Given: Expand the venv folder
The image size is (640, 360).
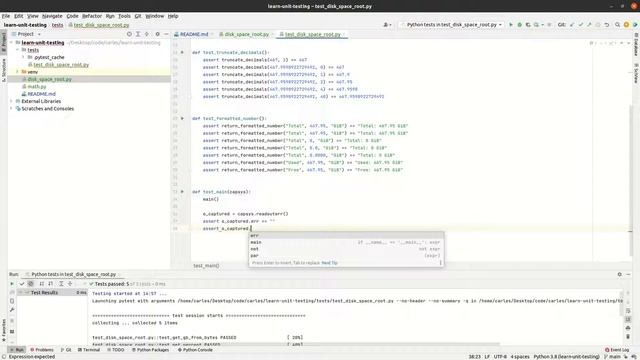Looking at the screenshot, I should tap(18, 72).
